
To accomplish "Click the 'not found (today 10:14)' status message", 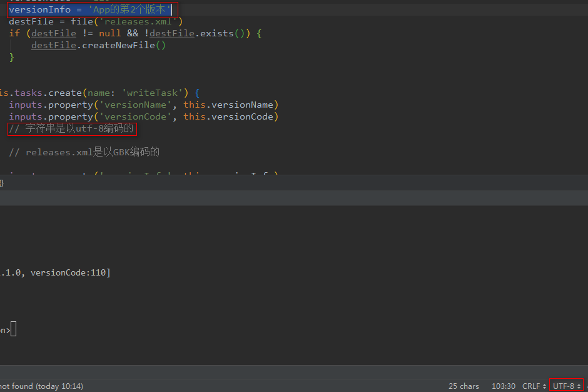I will [41, 386].
